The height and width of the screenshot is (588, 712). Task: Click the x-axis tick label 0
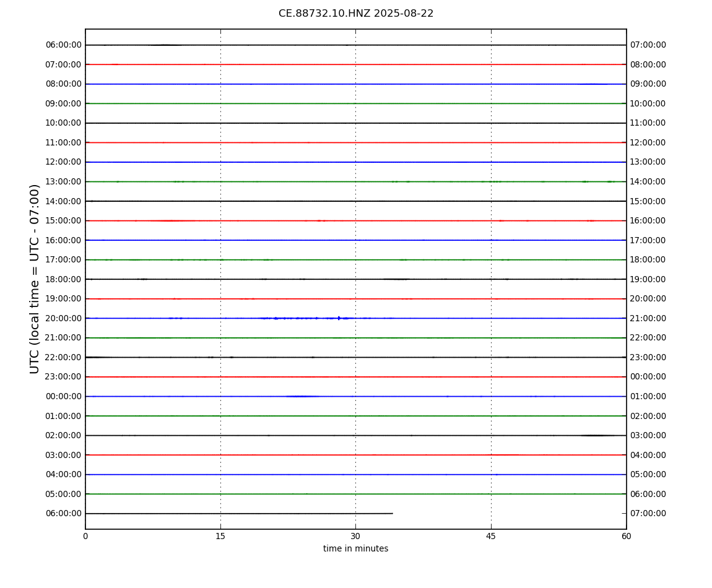click(85, 536)
